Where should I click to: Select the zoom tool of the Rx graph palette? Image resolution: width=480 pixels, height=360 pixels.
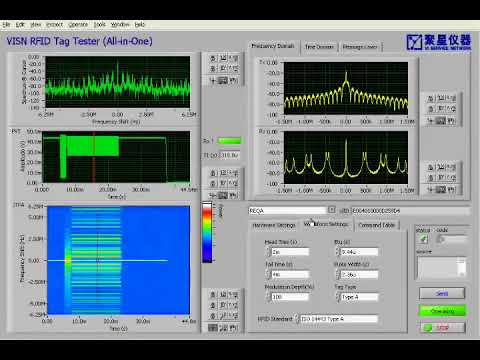(441, 189)
